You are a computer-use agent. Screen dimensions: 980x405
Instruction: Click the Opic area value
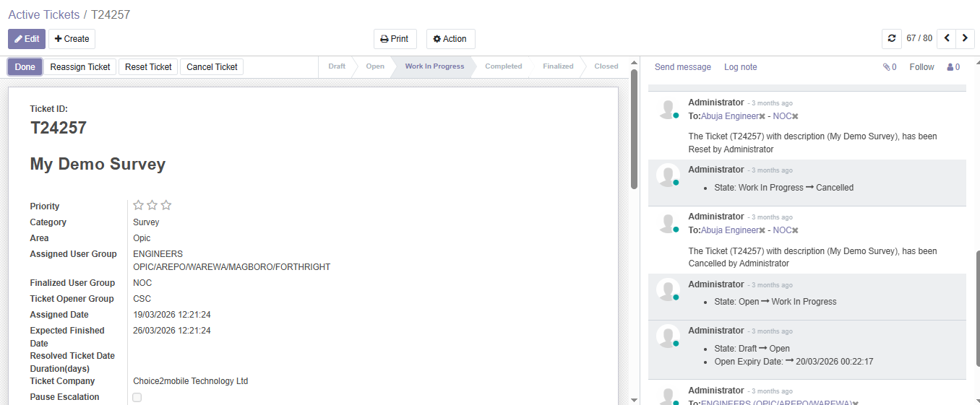[142, 238]
